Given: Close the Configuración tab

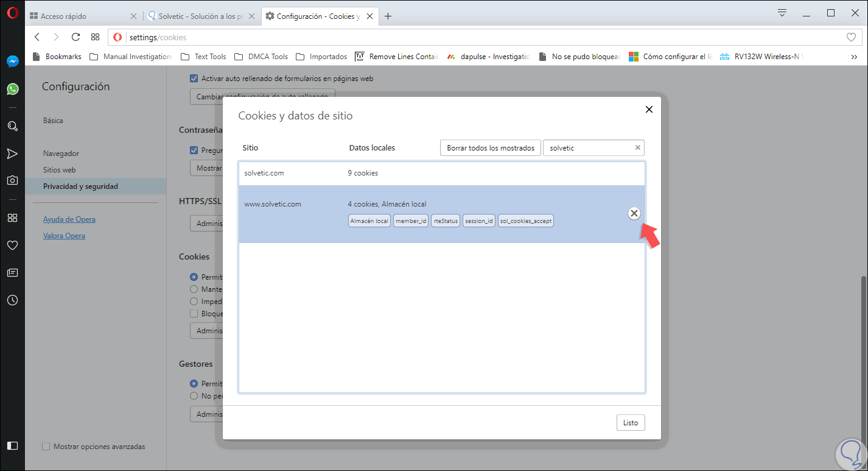Looking at the screenshot, I should tap(369, 16).
